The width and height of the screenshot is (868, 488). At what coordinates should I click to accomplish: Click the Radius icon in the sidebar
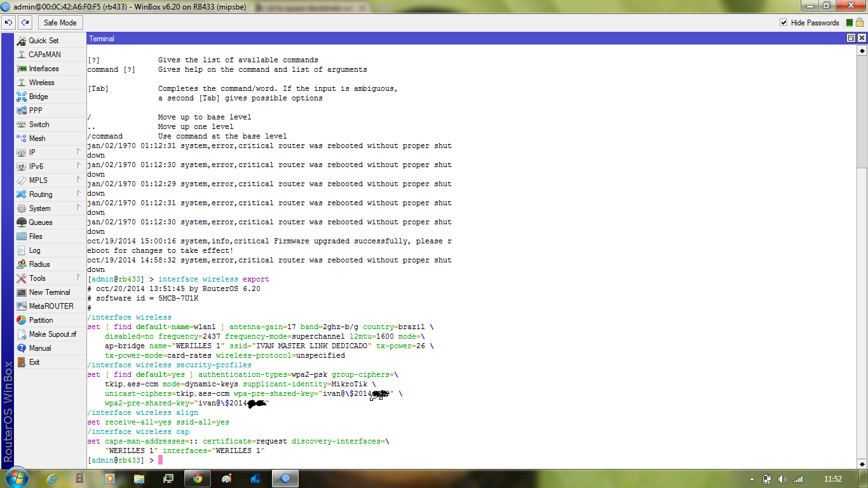[x=21, y=264]
